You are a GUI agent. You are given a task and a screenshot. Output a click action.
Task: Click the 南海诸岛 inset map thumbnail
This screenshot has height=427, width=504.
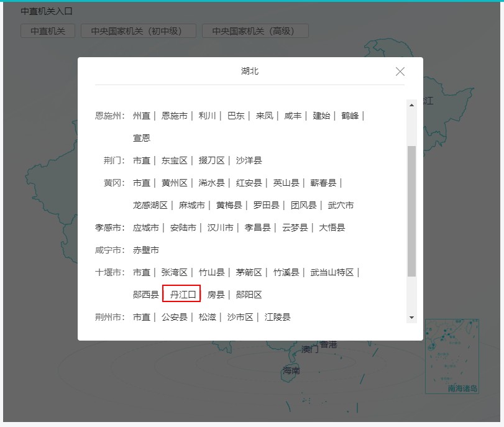pyautogui.click(x=452, y=356)
